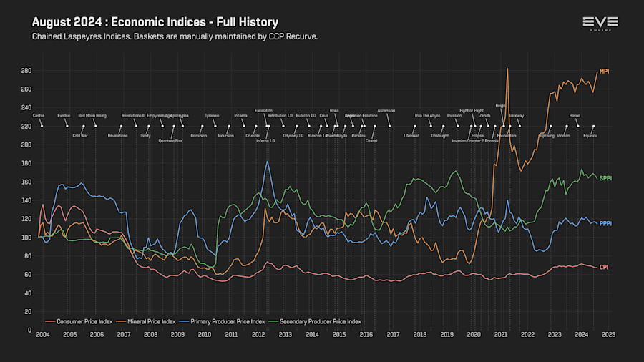Image resolution: width=644 pixels, height=362 pixels.
Task: Select the Consumer Price Index legend entry
Action: point(79,321)
